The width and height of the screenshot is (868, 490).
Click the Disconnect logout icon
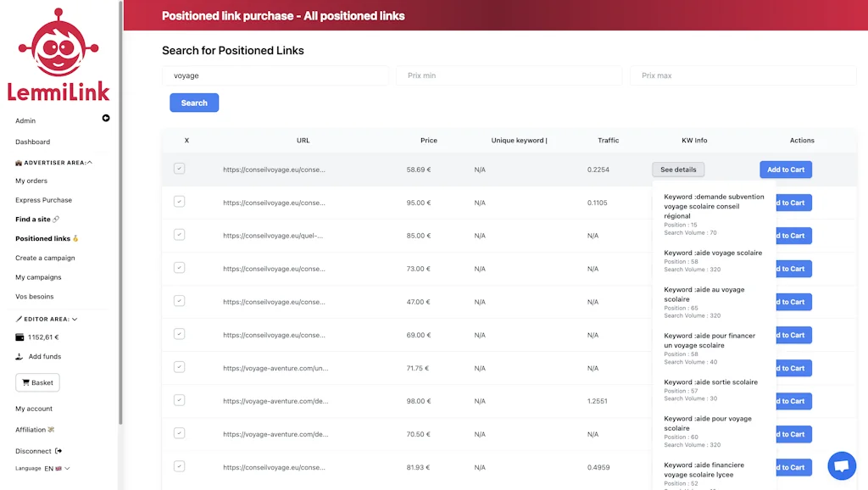(x=58, y=451)
